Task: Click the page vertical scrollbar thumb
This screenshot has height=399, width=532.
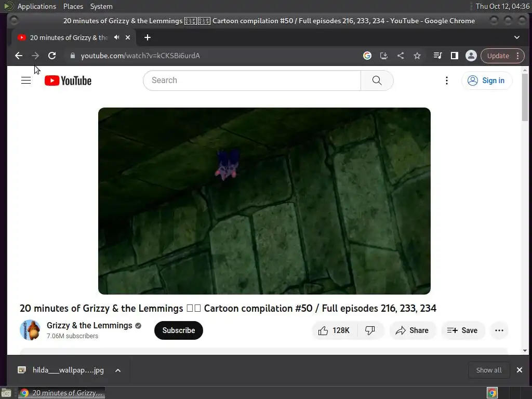Action: (x=525, y=97)
